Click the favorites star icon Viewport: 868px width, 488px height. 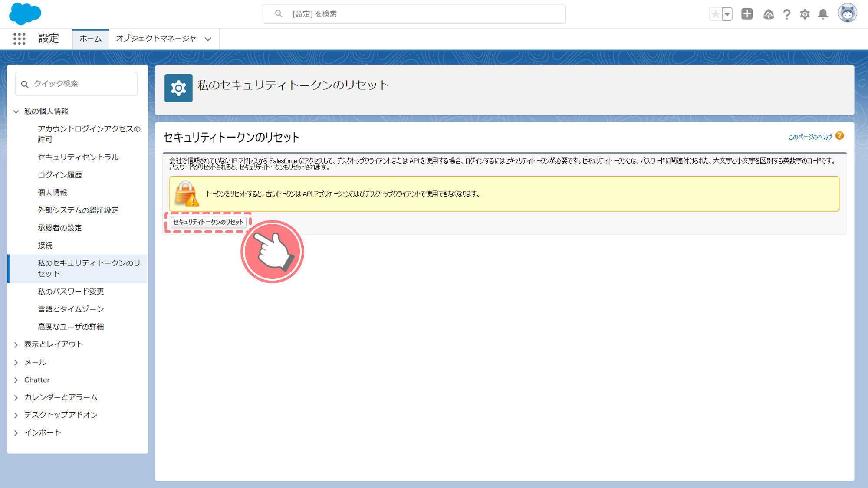(x=715, y=14)
